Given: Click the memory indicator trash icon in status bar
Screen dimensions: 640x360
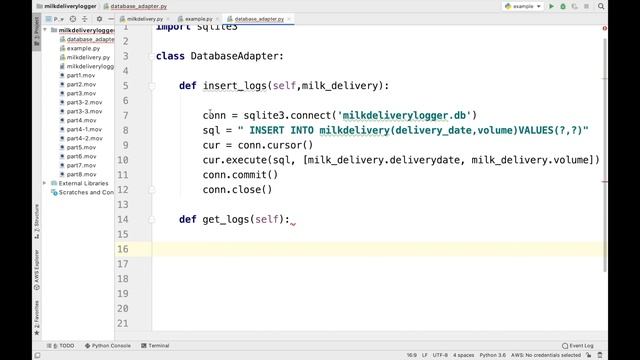Looking at the screenshot, I should 600,356.
